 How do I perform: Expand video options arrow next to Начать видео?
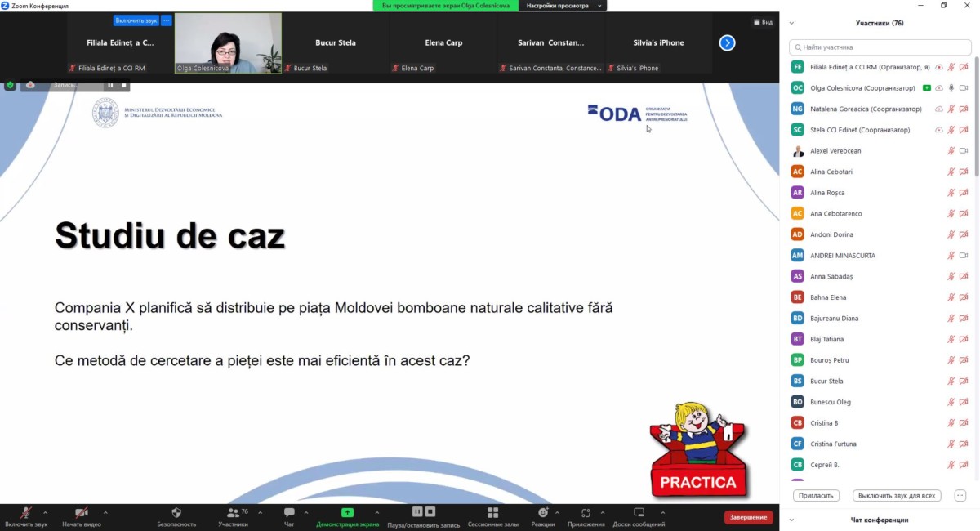tap(105, 513)
